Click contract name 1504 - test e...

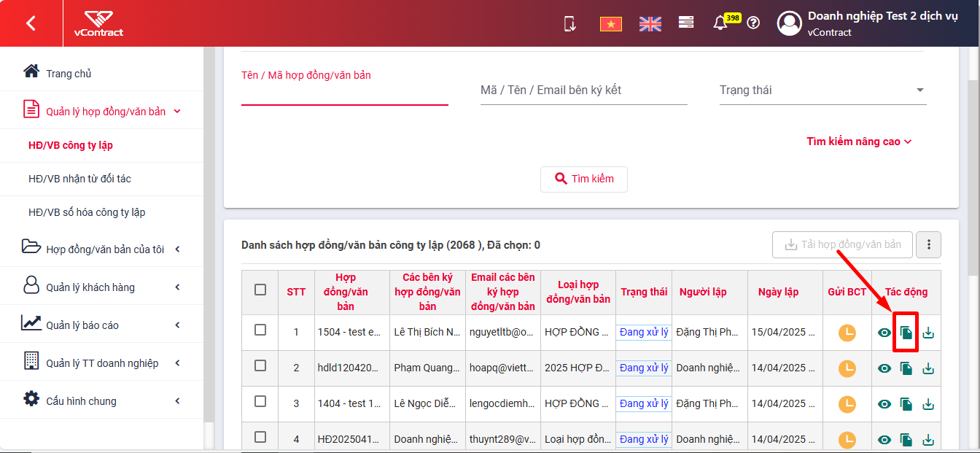tap(349, 332)
